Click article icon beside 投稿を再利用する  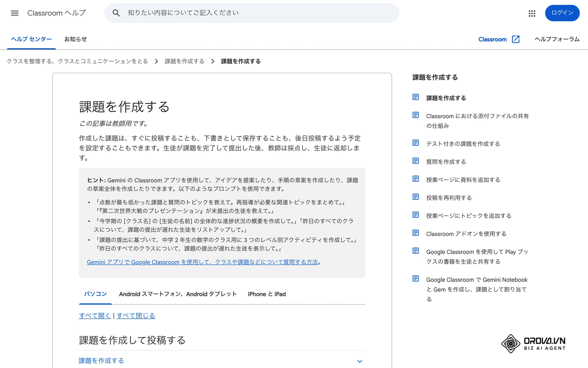pyautogui.click(x=416, y=197)
